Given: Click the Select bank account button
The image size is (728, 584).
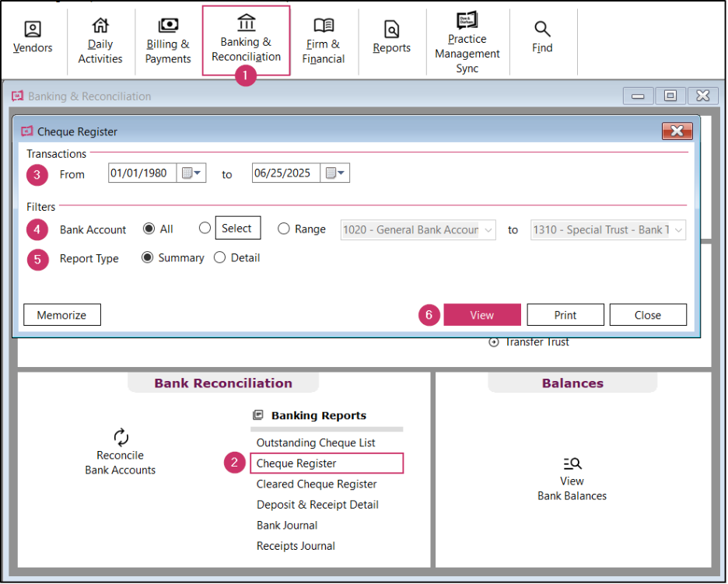Looking at the screenshot, I should click(x=238, y=228).
